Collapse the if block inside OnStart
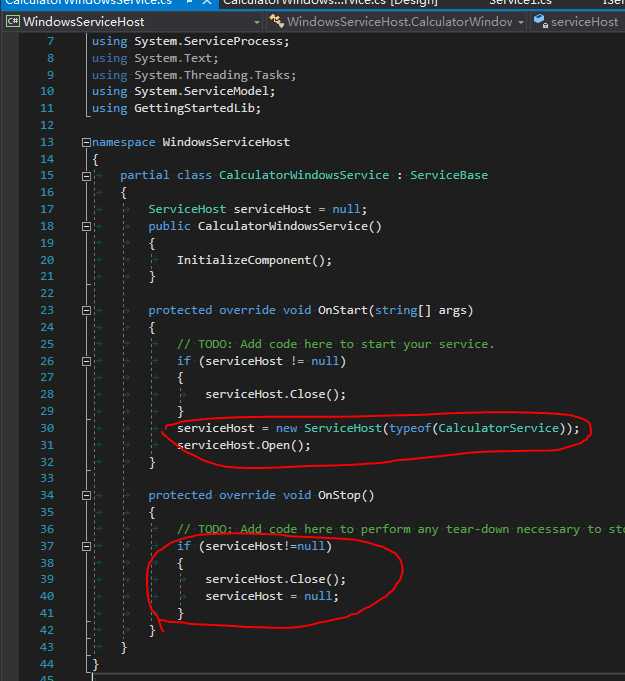This screenshot has width=625, height=681. click(x=86, y=361)
